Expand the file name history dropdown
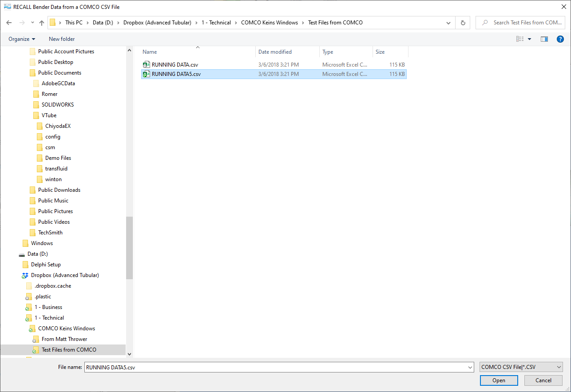The width and height of the screenshot is (571, 392). (x=470, y=367)
